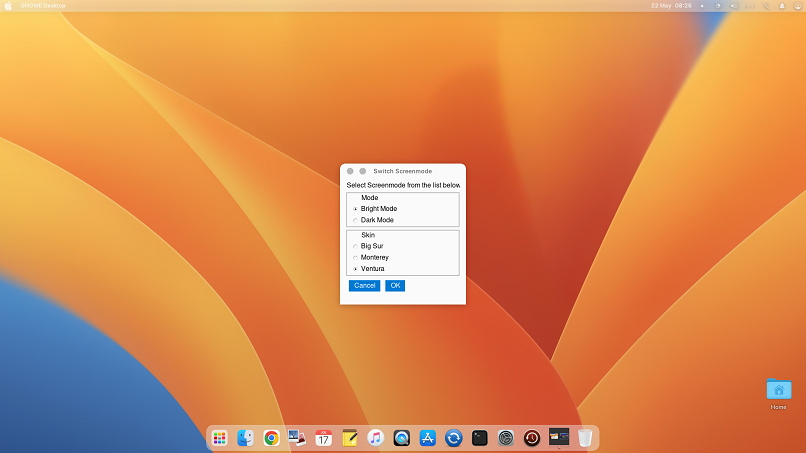The height and width of the screenshot is (453, 806).
Task: Open the Home folder on desktop
Action: coord(778,391)
